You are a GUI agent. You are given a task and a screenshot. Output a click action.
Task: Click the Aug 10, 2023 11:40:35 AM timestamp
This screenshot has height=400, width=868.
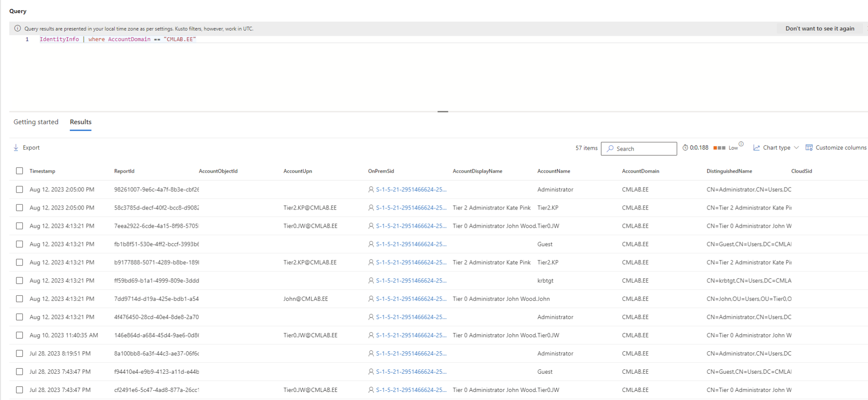(64, 336)
